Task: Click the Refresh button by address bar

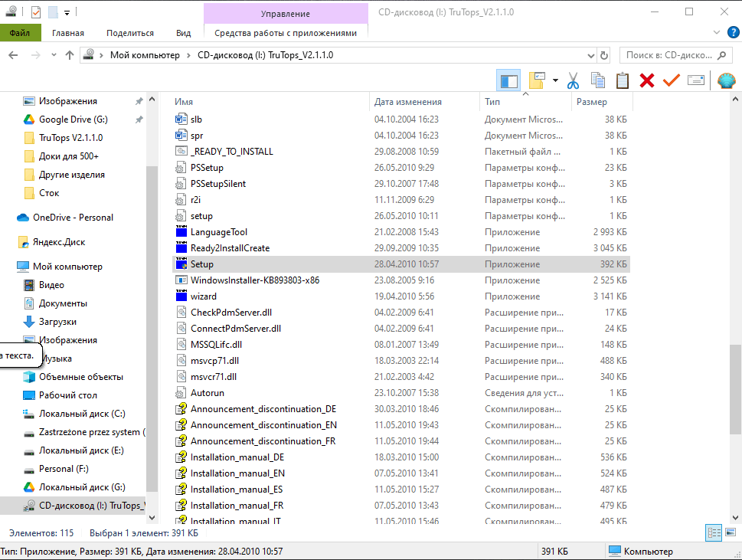Action: tap(604, 55)
